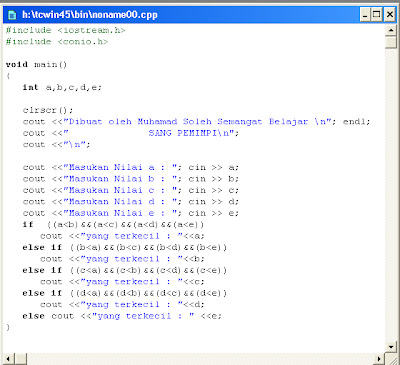Click 'cin >> a;' statement
Viewport: 400px width, 365px height.
click(214, 167)
